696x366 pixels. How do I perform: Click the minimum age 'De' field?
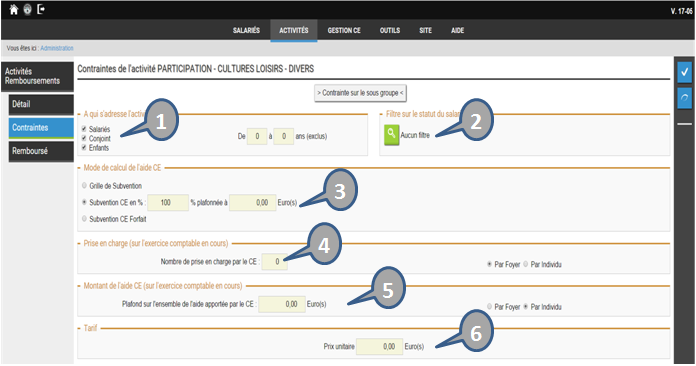click(x=257, y=136)
